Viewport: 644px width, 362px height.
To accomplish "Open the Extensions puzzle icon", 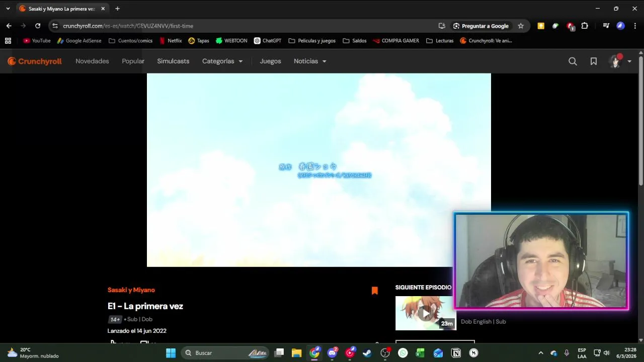I will tap(585, 26).
